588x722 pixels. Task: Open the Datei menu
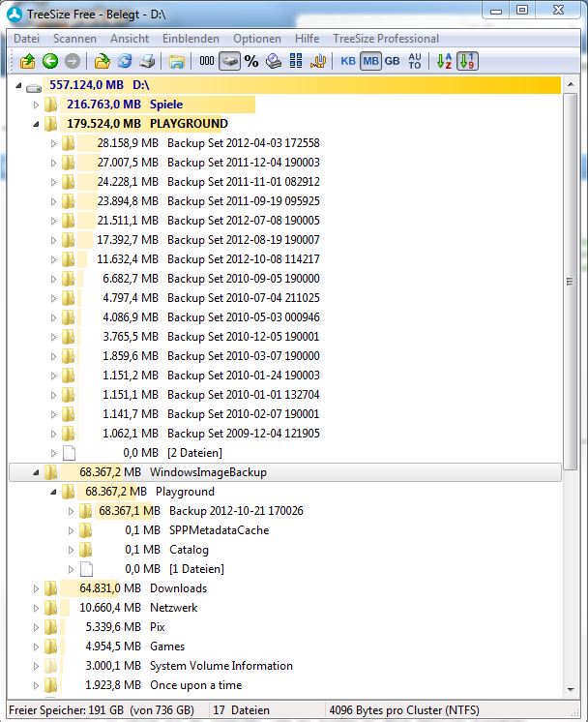coord(26,39)
